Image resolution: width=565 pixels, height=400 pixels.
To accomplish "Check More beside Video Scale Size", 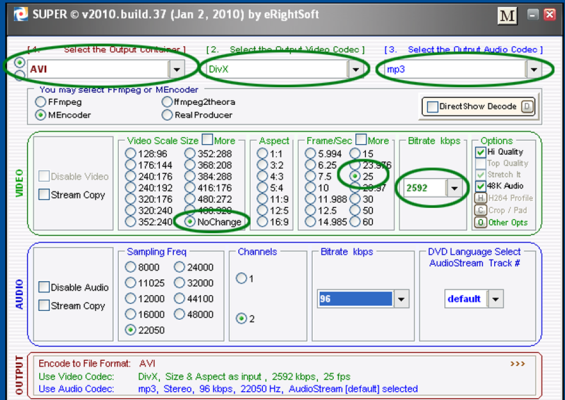I will click(x=207, y=139).
